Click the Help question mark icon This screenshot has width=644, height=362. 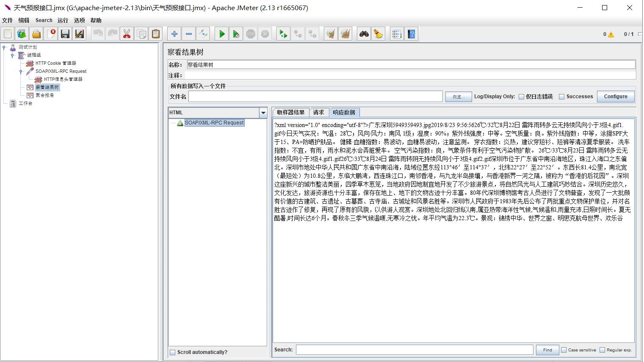(x=412, y=34)
